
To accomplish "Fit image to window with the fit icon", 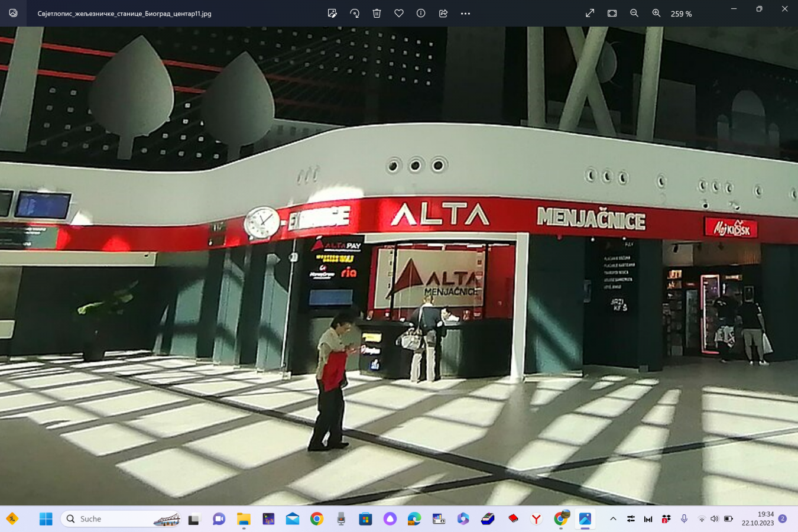I will tap(612, 13).
